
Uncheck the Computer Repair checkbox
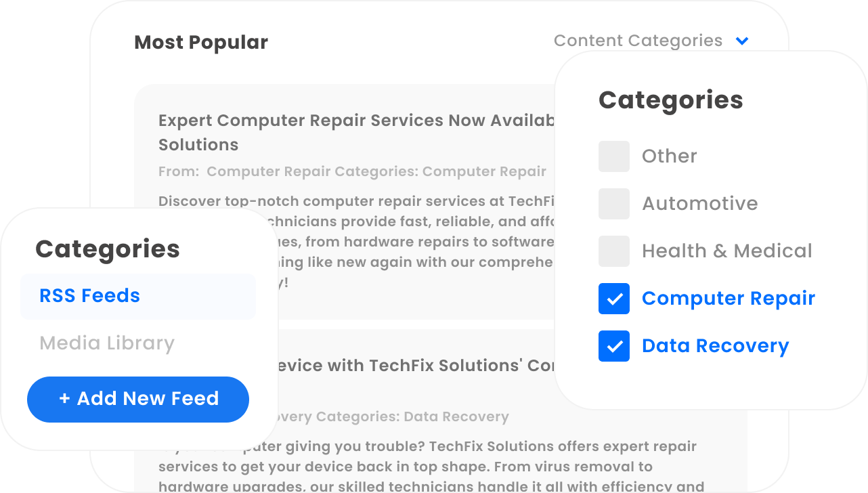tap(614, 299)
